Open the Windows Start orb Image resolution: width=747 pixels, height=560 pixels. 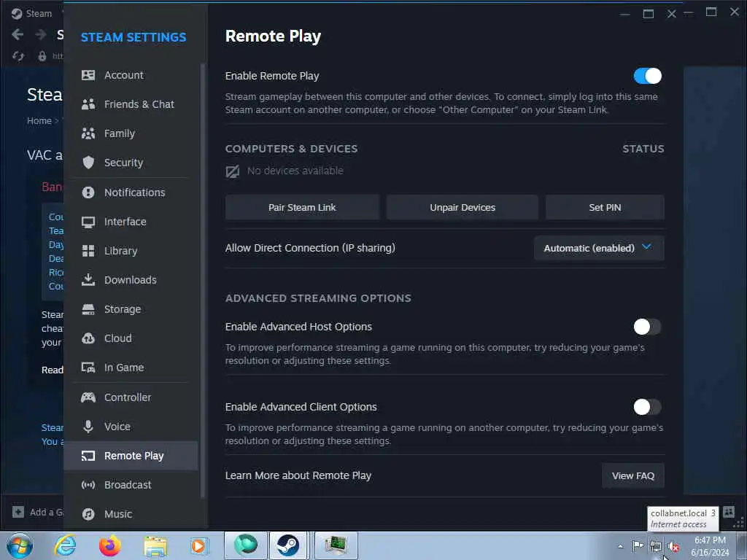point(20,545)
